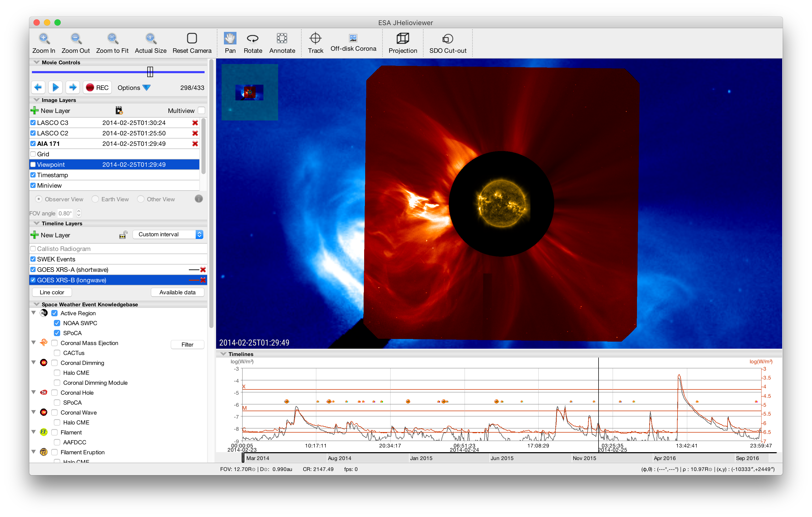The height and width of the screenshot is (517, 812).
Task: Click the Line color button
Action: click(52, 292)
